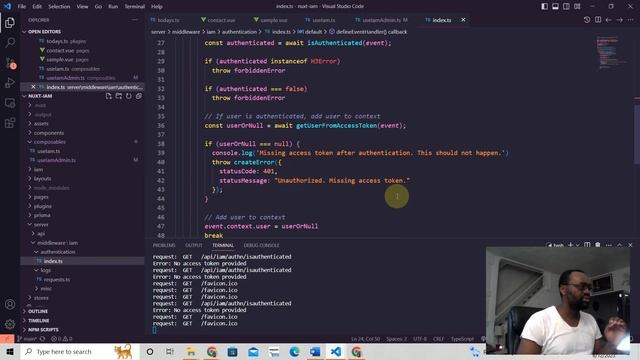
Task: Navigate forward with right arrow icon
Action: (620, 20)
